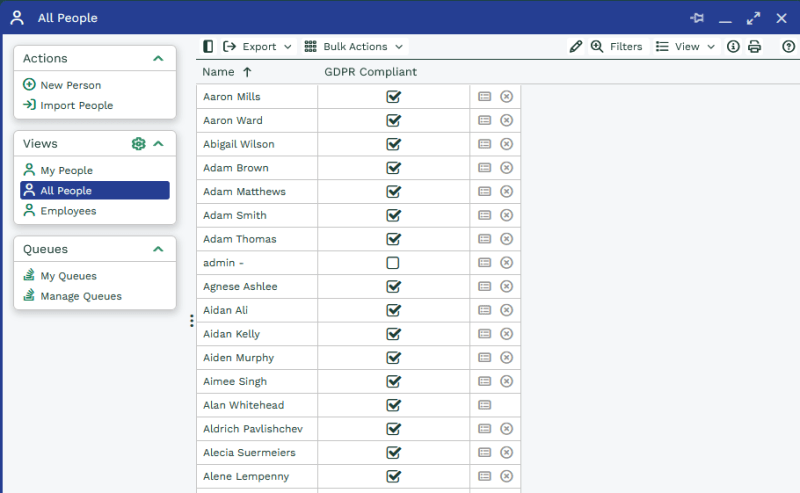Open the Bulk Actions dropdown

pos(353,47)
